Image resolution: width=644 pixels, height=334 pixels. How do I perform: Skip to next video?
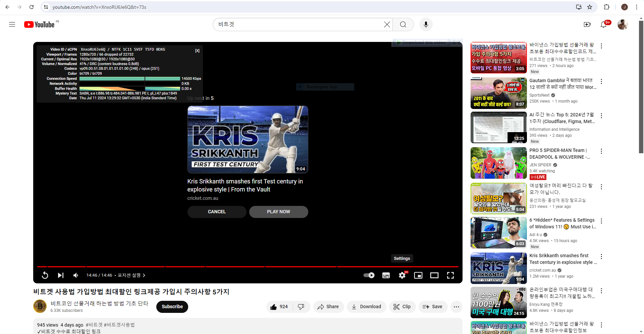61,275
